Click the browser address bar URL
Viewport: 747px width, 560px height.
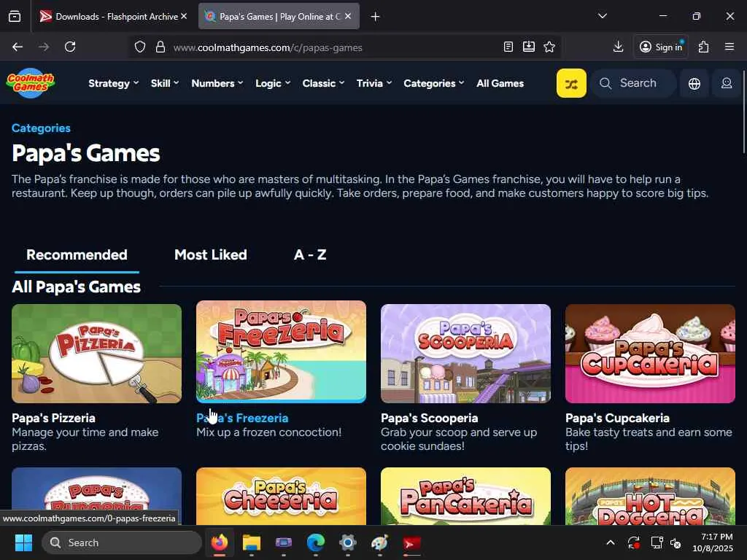pos(268,47)
